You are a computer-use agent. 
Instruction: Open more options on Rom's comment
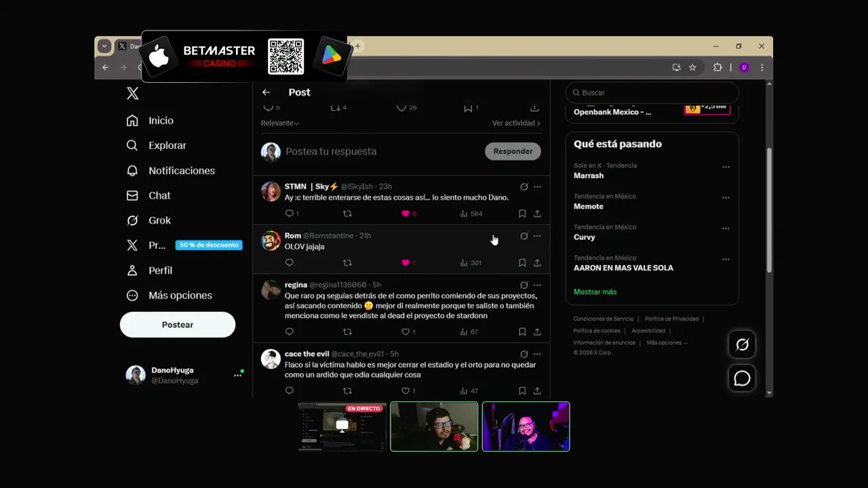(x=537, y=236)
